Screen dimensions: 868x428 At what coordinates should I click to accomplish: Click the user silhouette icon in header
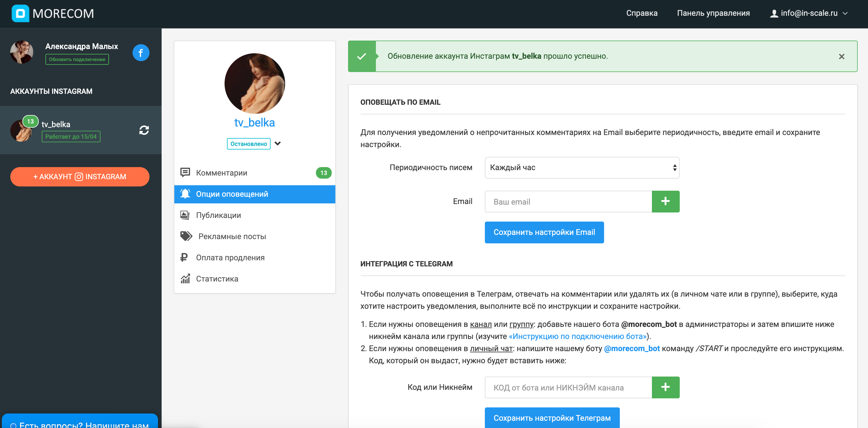(x=774, y=14)
